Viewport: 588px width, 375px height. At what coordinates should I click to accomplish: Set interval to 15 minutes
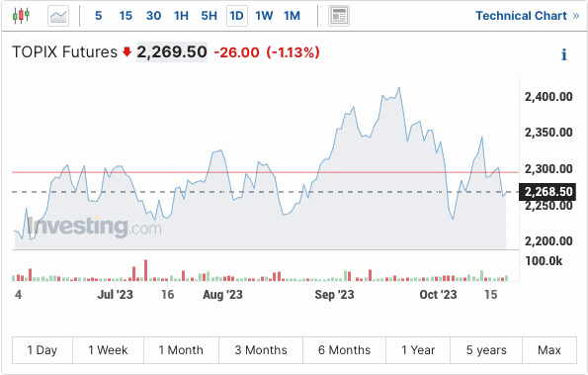[x=126, y=16]
